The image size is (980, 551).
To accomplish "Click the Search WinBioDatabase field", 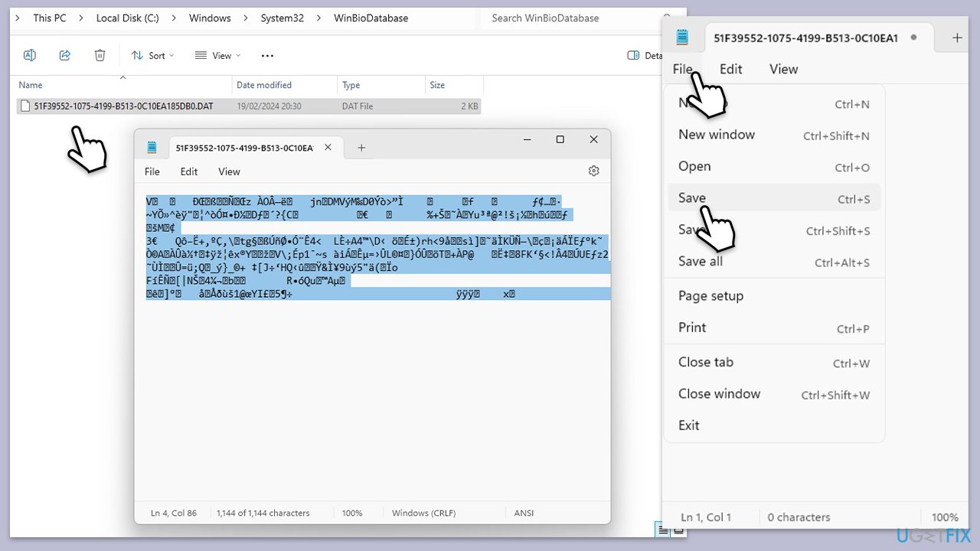I will [x=574, y=18].
